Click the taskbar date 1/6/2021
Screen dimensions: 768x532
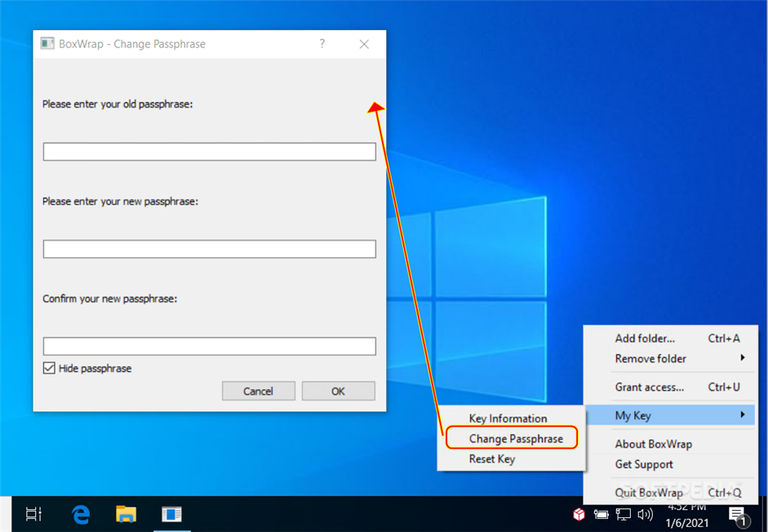[x=686, y=523]
